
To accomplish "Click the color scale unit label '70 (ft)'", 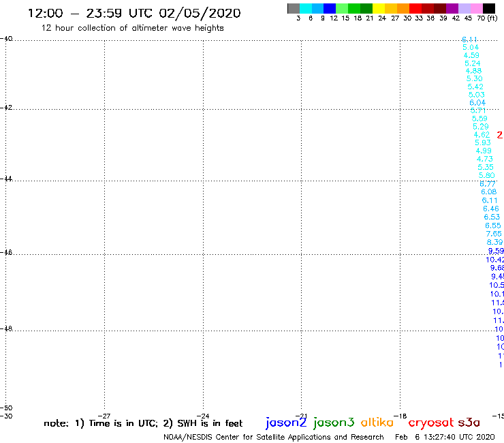I will coord(487,18).
